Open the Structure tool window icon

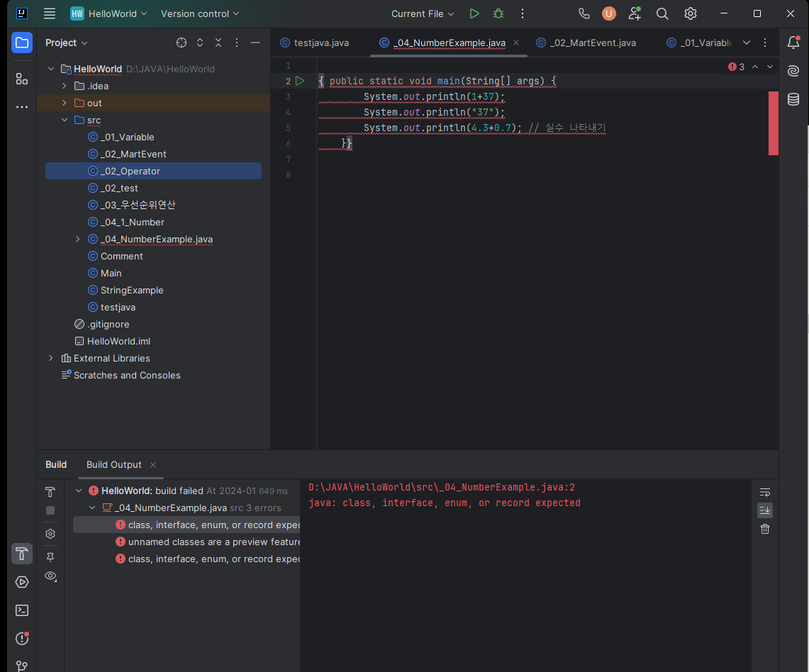[x=22, y=79]
